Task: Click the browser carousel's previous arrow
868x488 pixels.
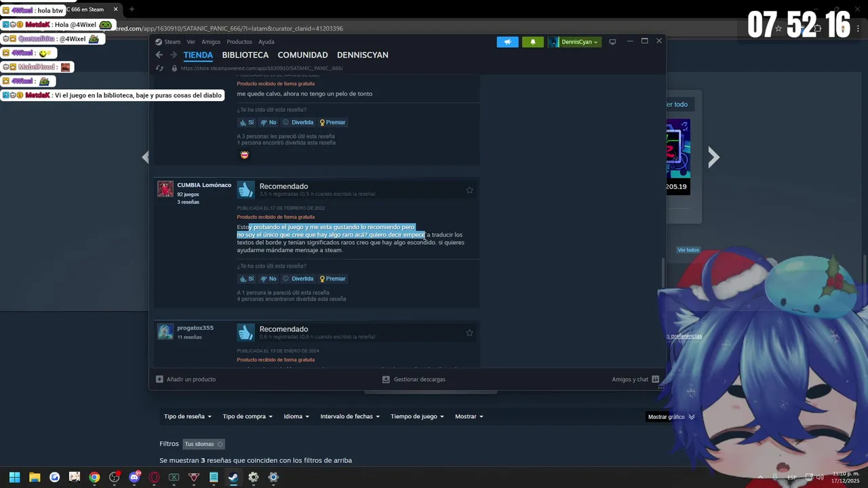Action: [145, 157]
